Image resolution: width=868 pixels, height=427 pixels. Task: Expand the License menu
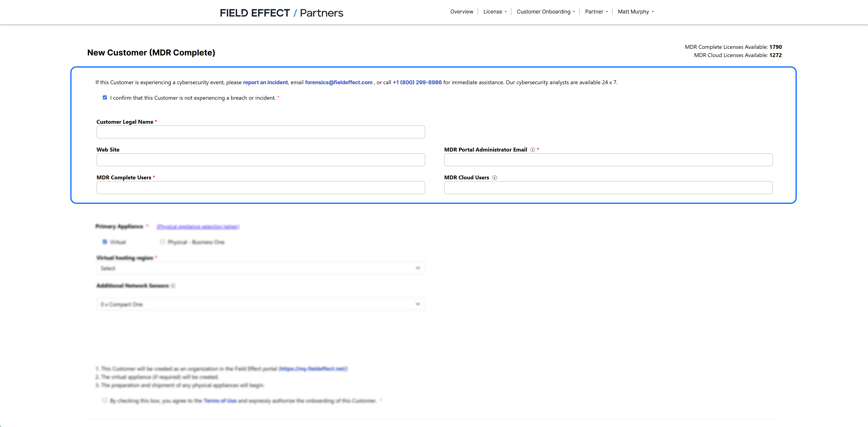click(x=495, y=12)
